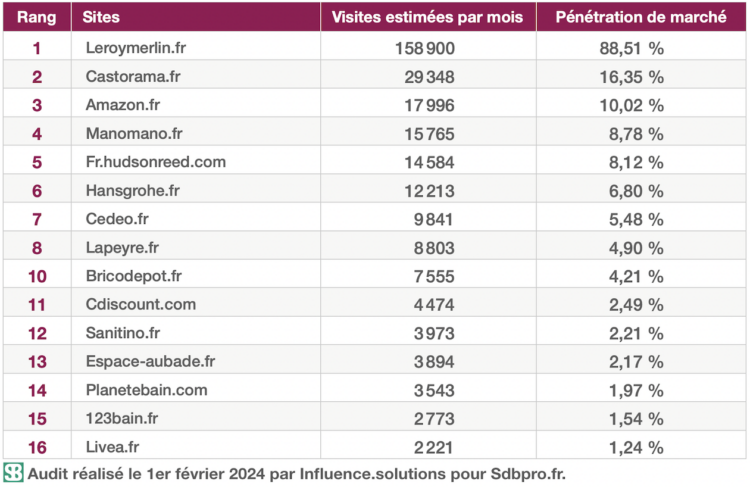The height and width of the screenshot is (487, 750).
Task: Click the Visites estimées par mois header
Action: (427, 18)
